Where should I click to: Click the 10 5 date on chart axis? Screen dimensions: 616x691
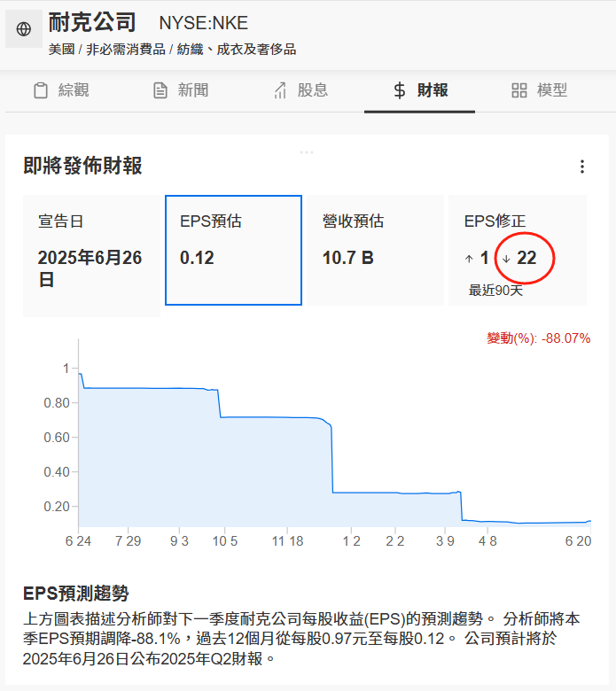tap(225, 541)
